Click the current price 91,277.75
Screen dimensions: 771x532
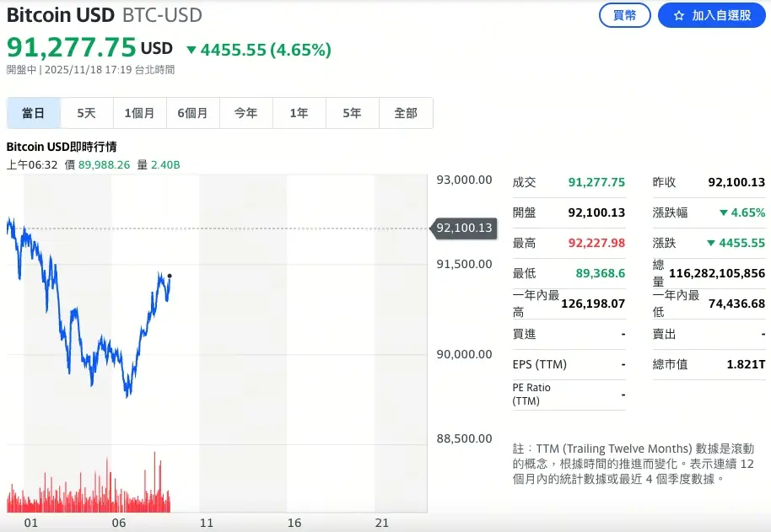click(72, 48)
